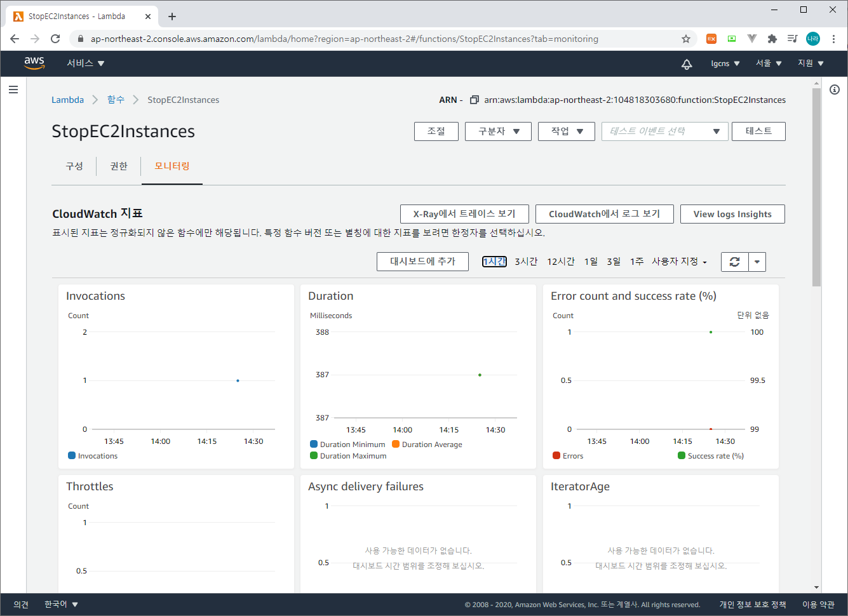The width and height of the screenshot is (848, 616).
Task: Toggle the Duration Minimum legend swatch
Action: pos(314,444)
